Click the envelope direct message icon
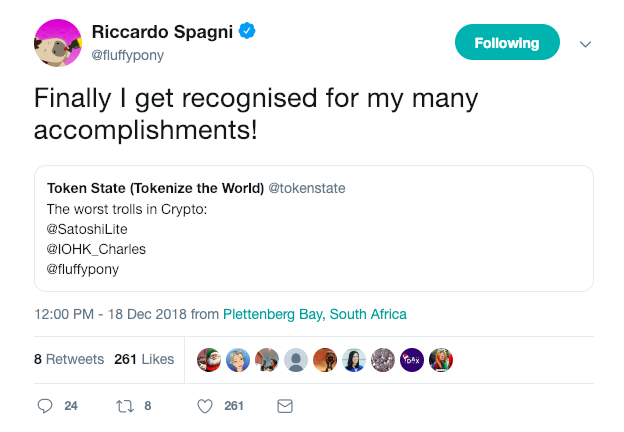The image size is (624, 432). 284,406
